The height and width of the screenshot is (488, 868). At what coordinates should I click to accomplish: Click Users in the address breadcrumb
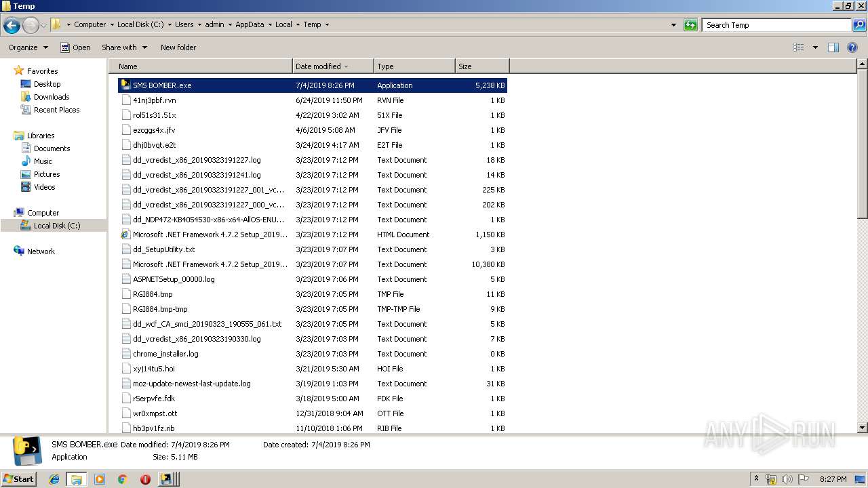(x=184, y=24)
